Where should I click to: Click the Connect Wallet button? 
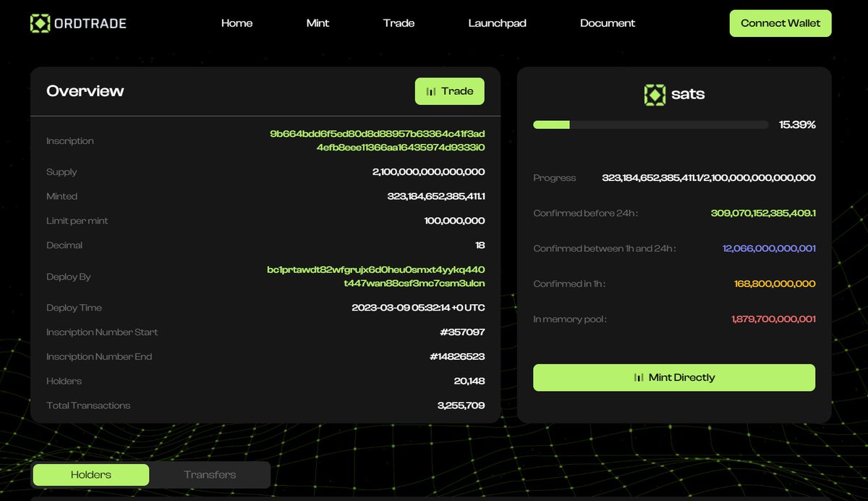tap(780, 23)
